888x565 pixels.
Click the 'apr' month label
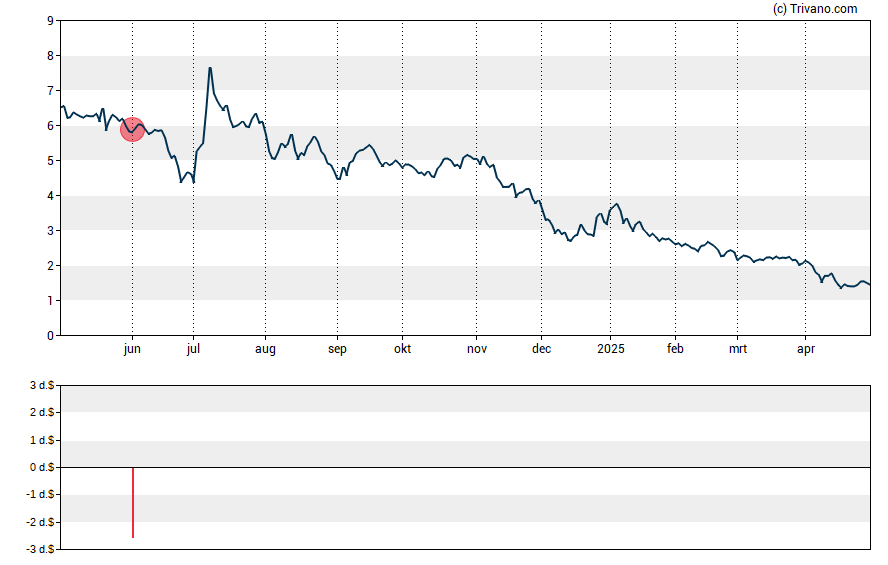(806, 349)
